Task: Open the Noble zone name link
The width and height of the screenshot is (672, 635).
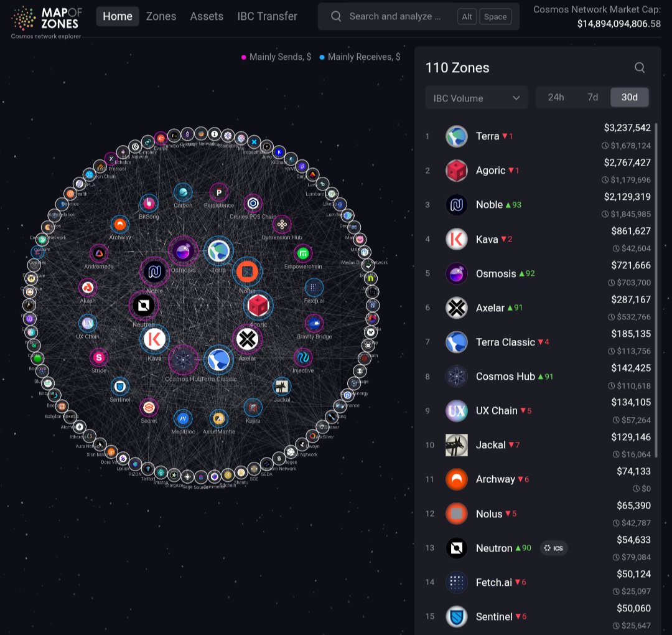Action: (x=489, y=205)
